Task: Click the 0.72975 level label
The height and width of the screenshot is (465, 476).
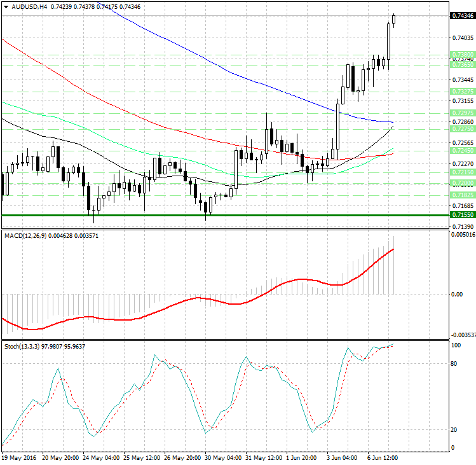Action: tap(463, 113)
